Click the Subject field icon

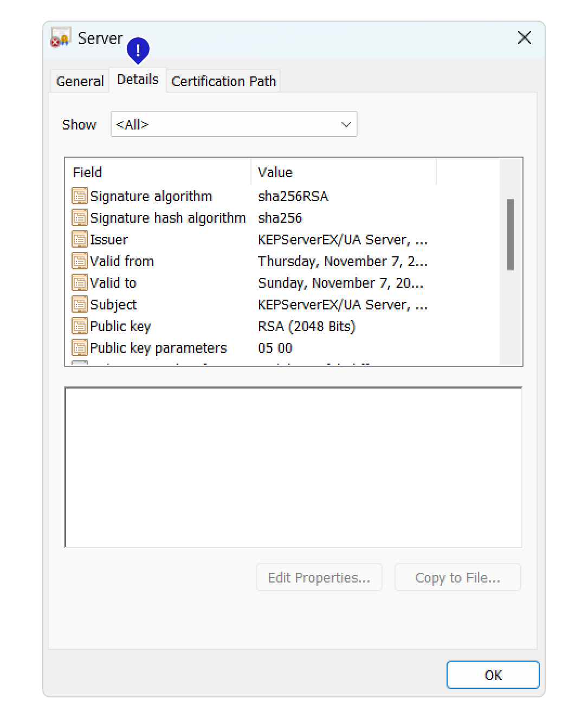click(80, 305)
